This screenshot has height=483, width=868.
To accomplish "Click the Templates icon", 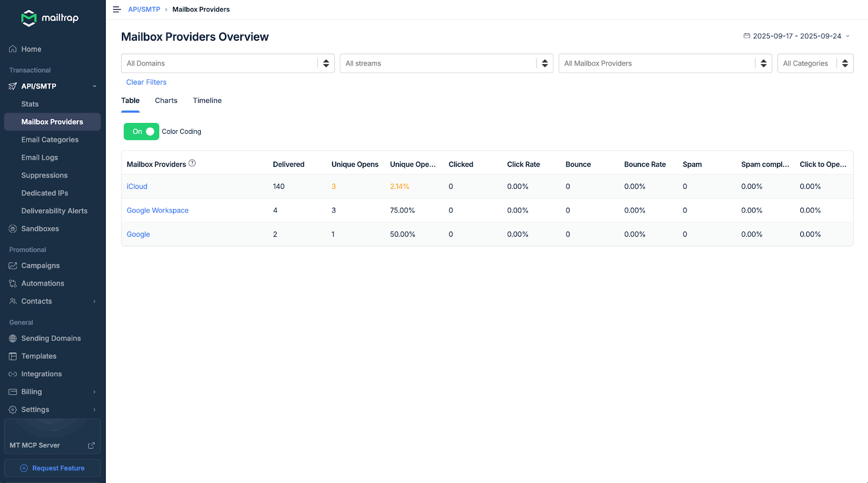I will coord(13,356).
